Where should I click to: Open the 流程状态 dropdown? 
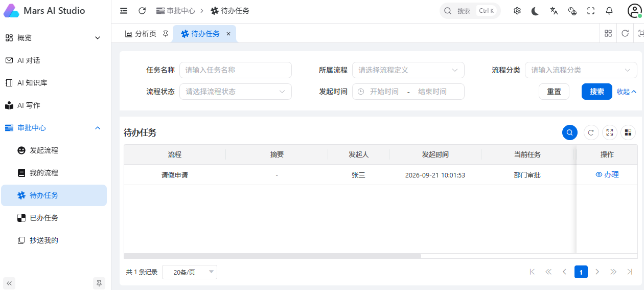(235, 92)
